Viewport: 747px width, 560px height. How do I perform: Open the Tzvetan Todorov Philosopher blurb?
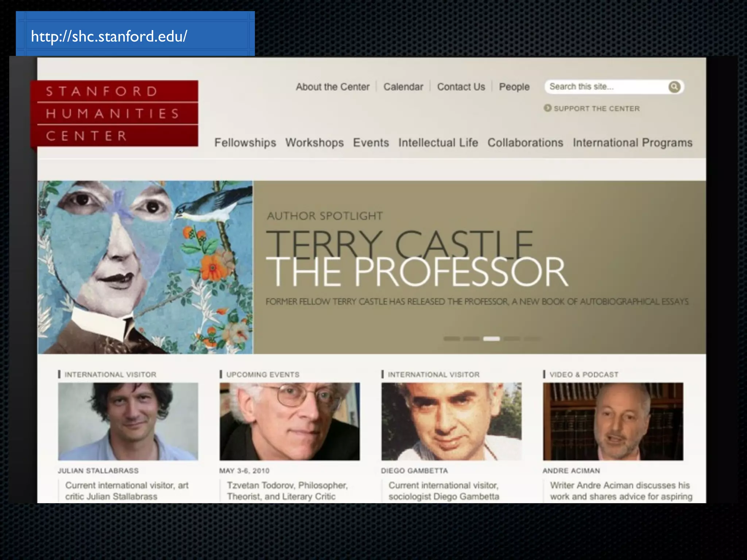pyautogui.click(x=287, y=491)
